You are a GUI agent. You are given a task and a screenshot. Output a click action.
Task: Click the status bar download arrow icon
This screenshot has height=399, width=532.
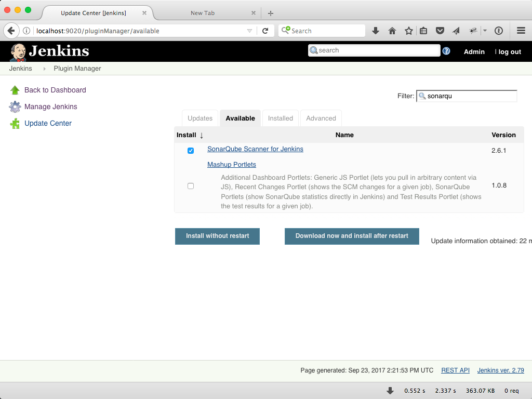[x=390, y=391]
